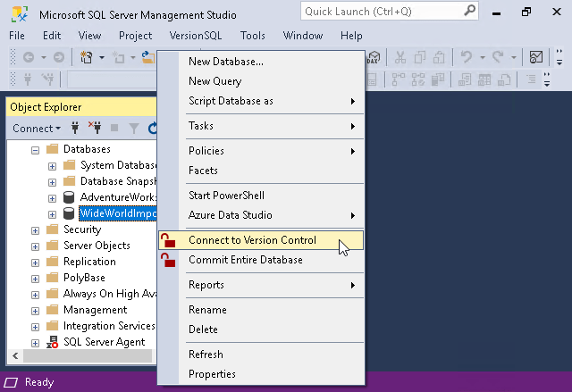Open the Azure Data Studio submenu
The height and width of the screenshot is (392, 572).
point(261,215)
